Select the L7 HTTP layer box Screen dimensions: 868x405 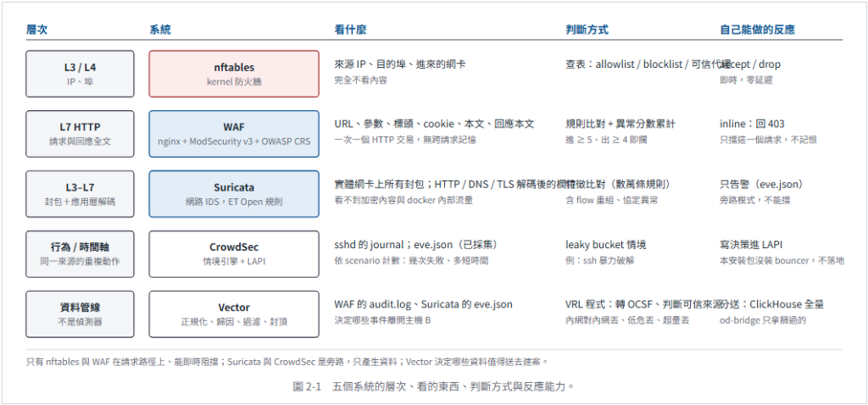point(80,134)
